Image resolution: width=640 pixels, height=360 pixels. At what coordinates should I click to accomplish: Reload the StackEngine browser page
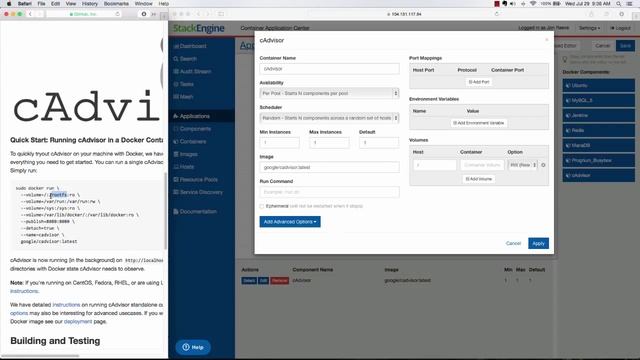[497, 14]
